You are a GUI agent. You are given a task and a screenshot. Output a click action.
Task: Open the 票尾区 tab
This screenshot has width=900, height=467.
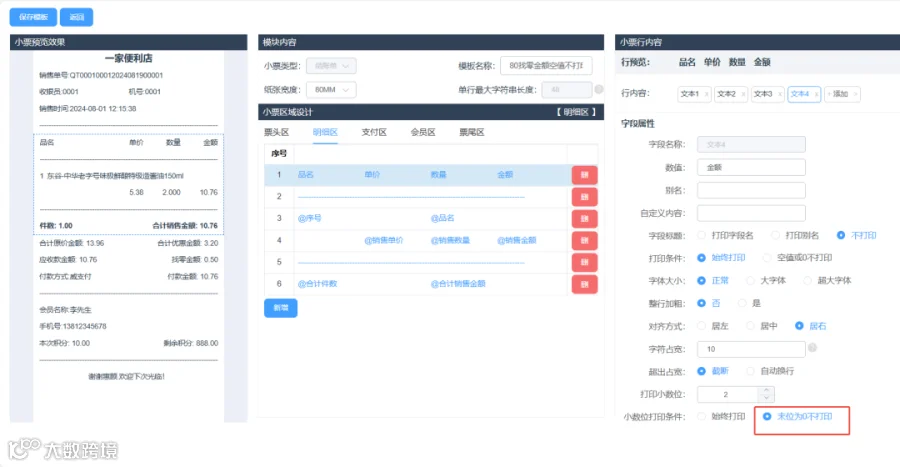[x=471, y=133]
